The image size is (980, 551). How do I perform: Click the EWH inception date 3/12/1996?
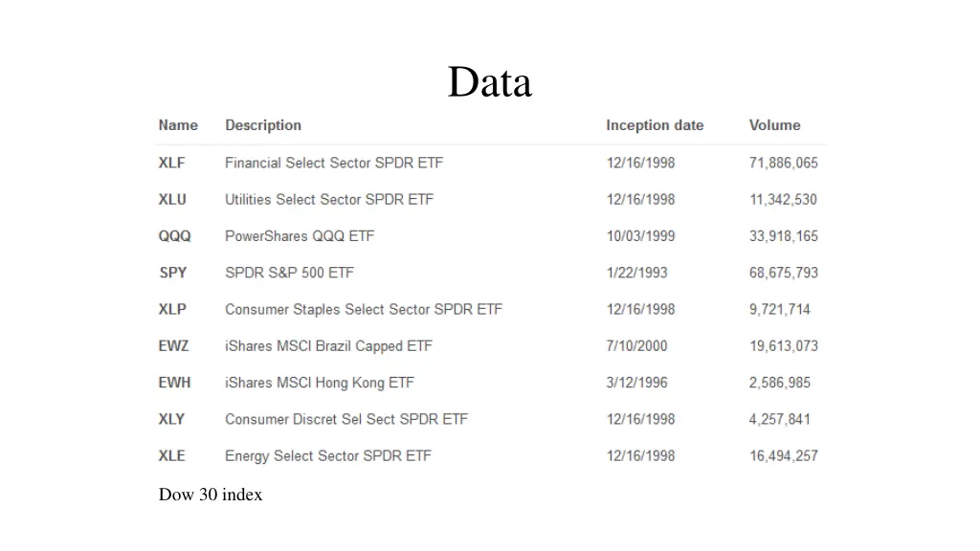[x=636, y=383]
